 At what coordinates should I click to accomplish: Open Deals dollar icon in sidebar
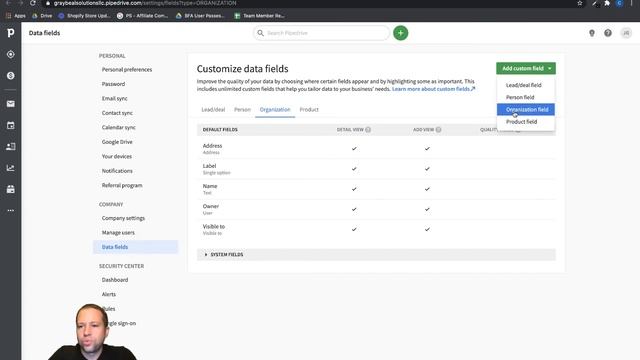[11, 76]
